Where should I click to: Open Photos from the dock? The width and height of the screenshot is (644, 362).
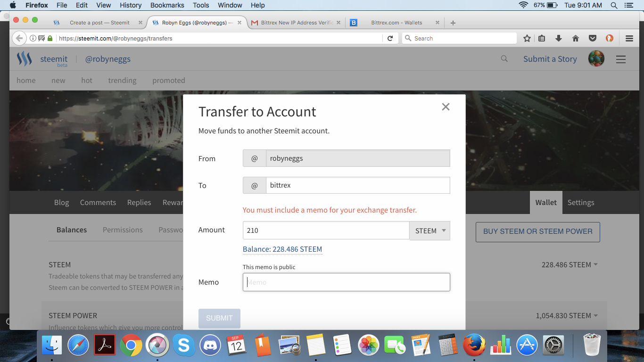(x=369, y=346)
